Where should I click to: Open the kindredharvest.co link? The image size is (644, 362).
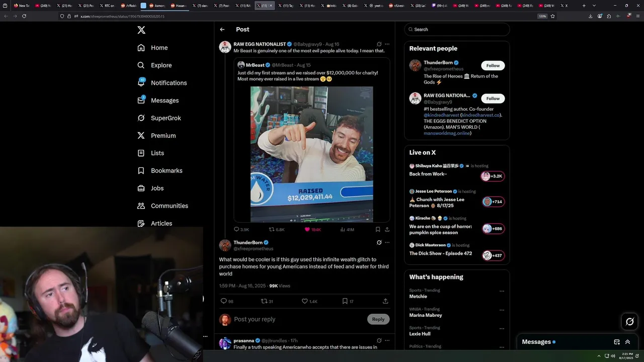click(x=480, y=115)
